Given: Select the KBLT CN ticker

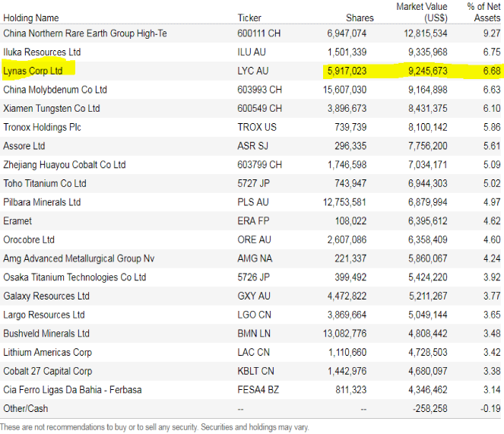Looking at the screenshot, I should click(x=256, y=371).
